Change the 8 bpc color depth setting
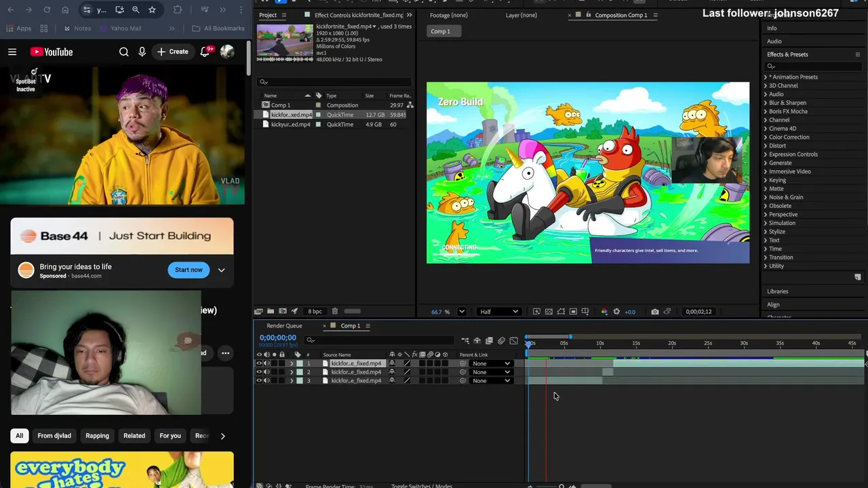The width and height of the screenshot is (868, 488). [x=315, y=311]
